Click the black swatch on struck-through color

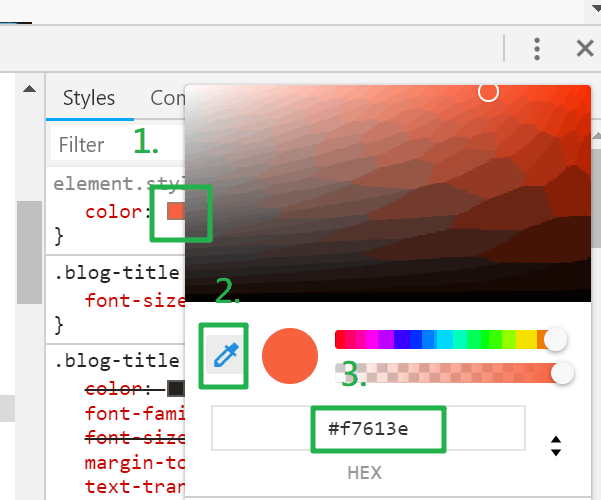point(176,388)
